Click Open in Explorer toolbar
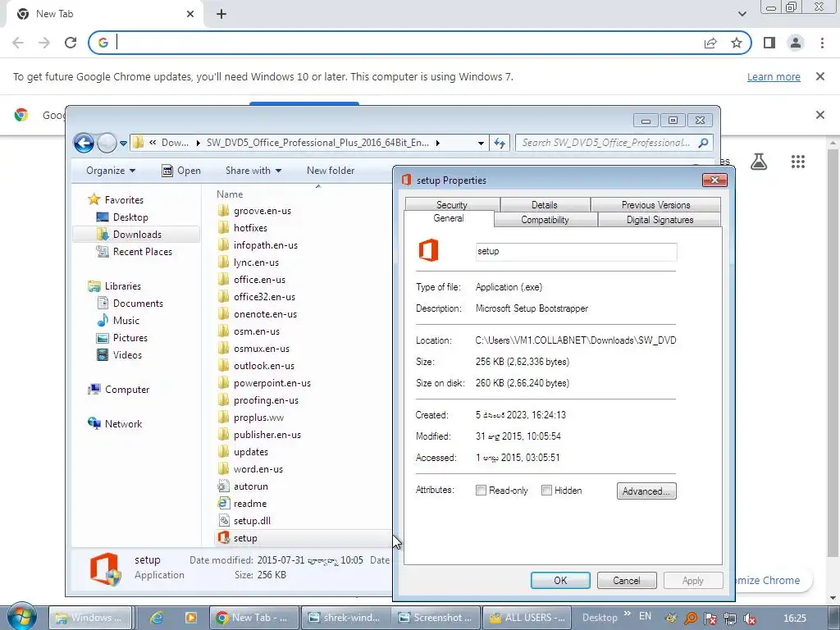This screenshot has width=840, height=630. click(x=181, y=171)
